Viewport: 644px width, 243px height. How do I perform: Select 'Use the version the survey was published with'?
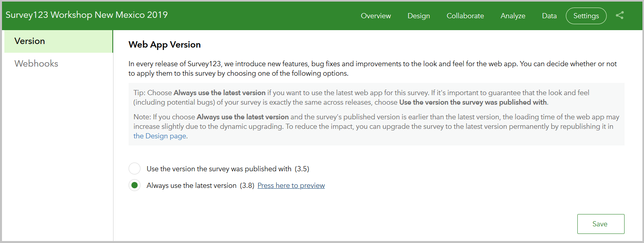click(135, 168)
